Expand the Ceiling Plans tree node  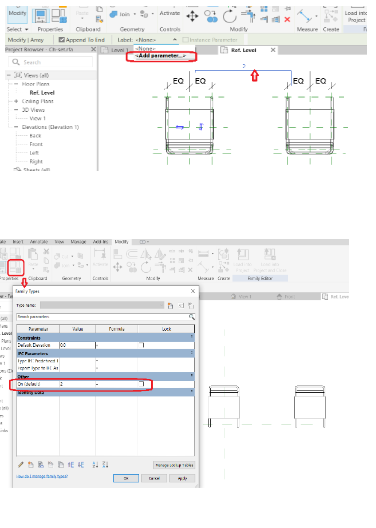16,101
